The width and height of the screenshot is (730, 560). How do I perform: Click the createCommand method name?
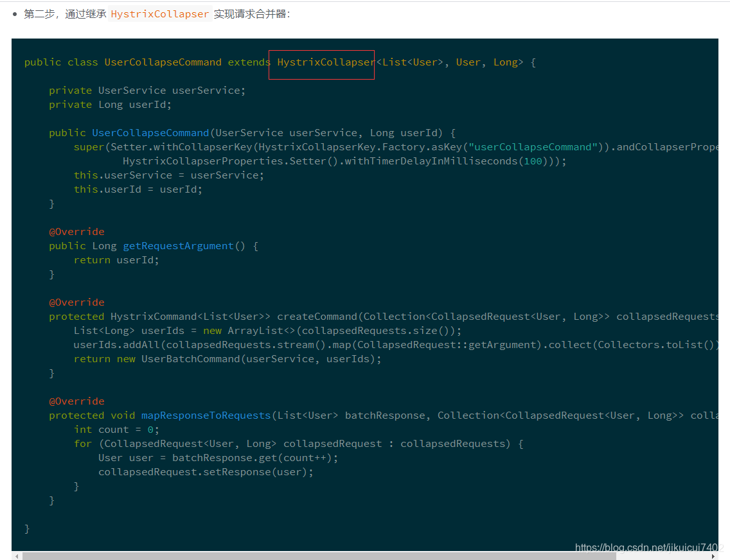click(x=317, y=317)
